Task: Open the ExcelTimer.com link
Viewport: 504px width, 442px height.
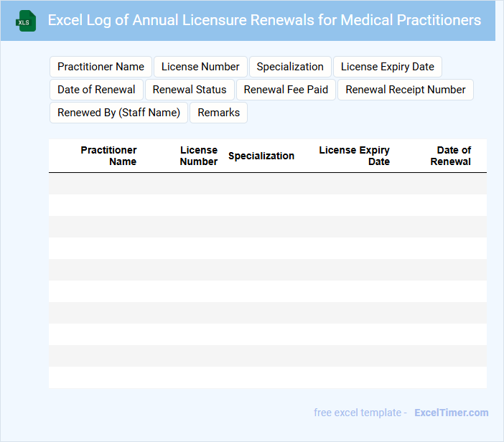Action: [x=452, y=413]
